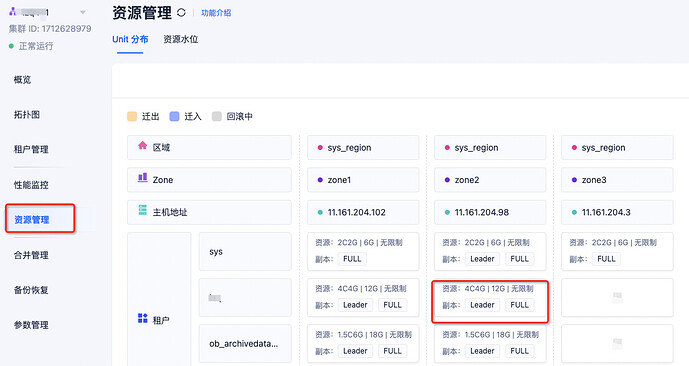Click the zone3 cell
Image resolution: width=689 pixels, height=366 pixels.
617,180
